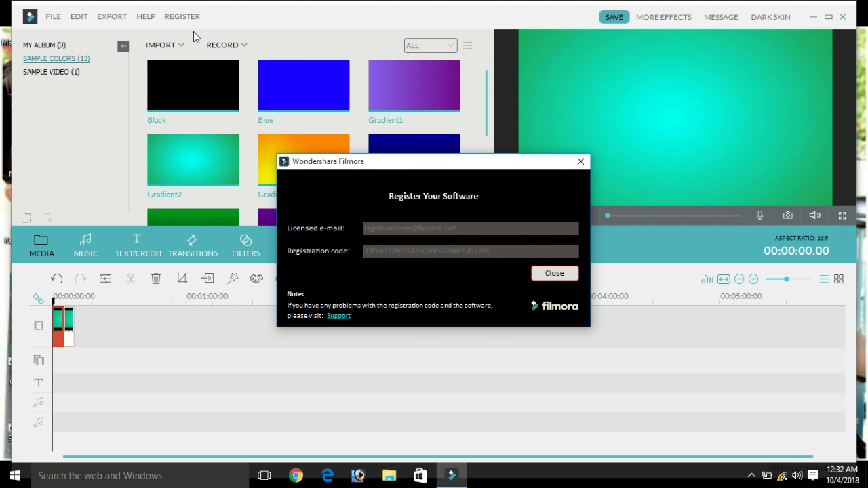Switch to the MUSIC tab
Screen dimensions: 868x488
85,245
